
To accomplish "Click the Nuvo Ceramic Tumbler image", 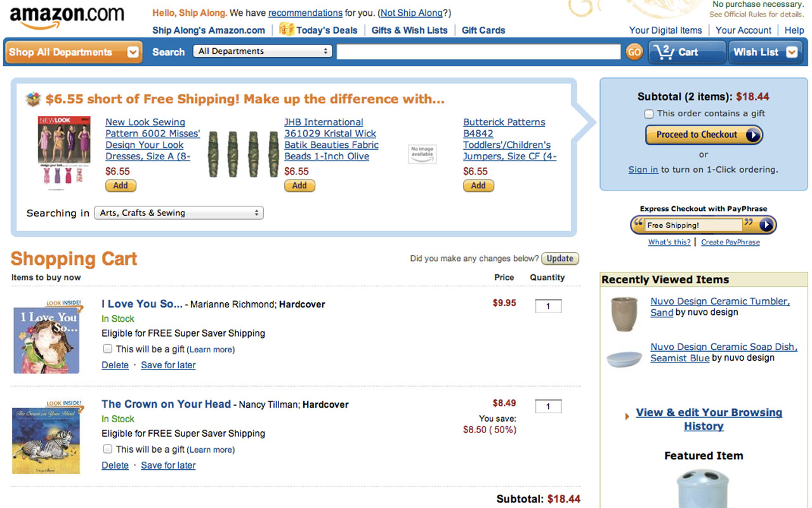I will [x=624, y=314].
